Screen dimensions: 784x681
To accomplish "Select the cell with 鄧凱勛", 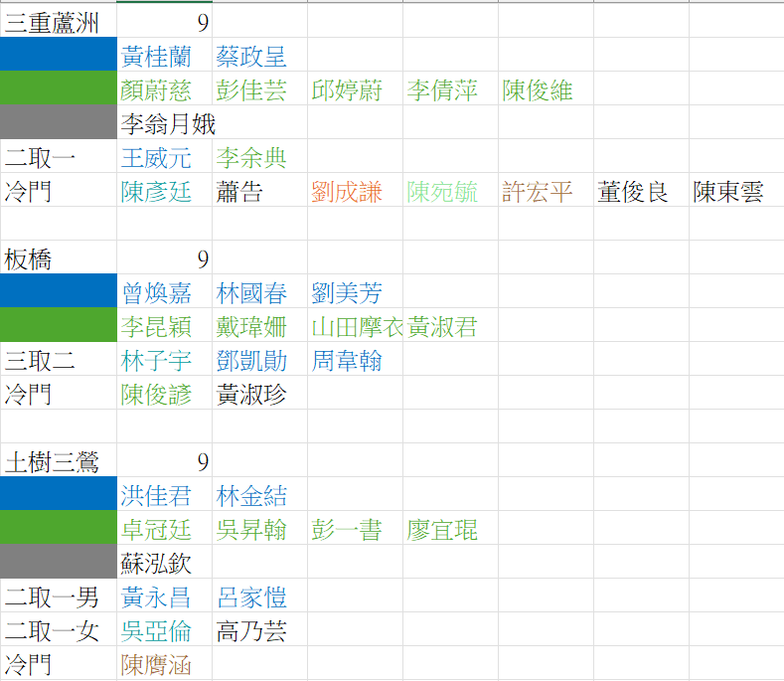I will (260, 359).
